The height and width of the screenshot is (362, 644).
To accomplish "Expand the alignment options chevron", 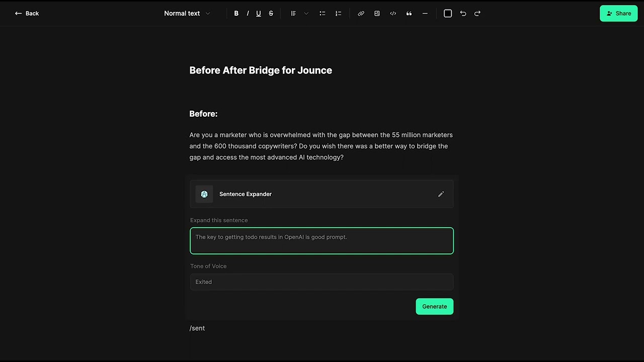I will click(x=306, y=14).
